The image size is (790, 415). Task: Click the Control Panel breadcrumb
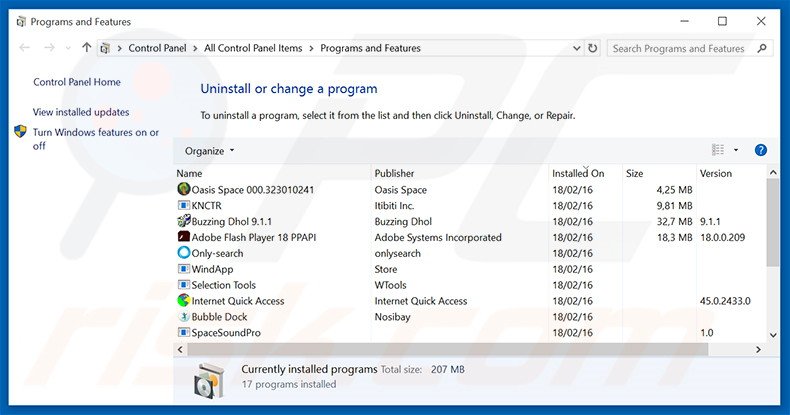click(x=157, y=48)
